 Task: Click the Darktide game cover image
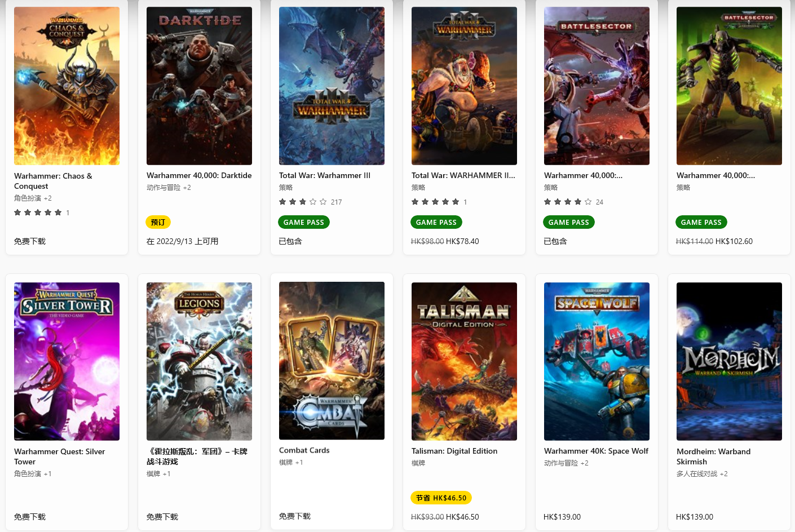(199, 86)
